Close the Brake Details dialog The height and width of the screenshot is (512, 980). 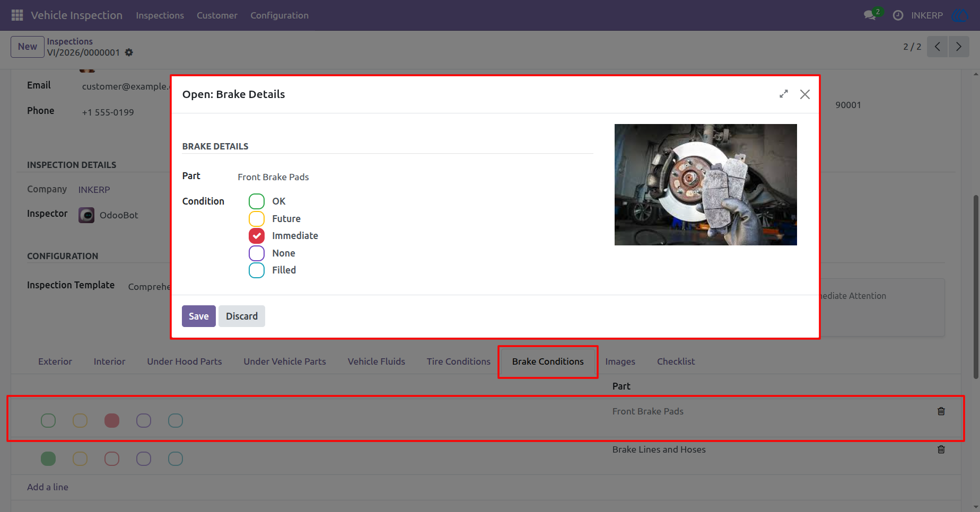click(x=805, y=94)
